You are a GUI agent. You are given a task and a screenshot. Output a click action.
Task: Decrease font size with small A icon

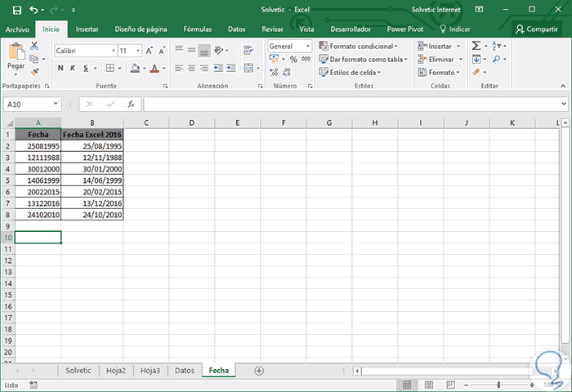point(162,51)
